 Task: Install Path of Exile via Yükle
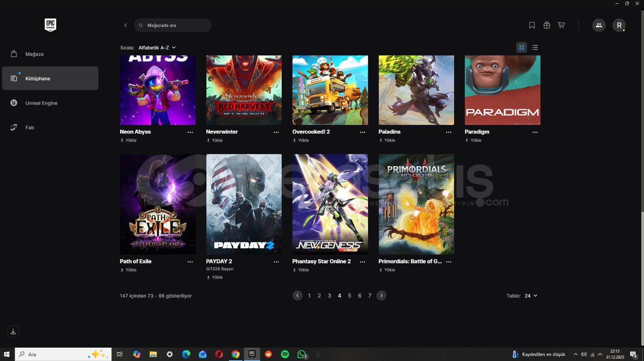[128, 270]
